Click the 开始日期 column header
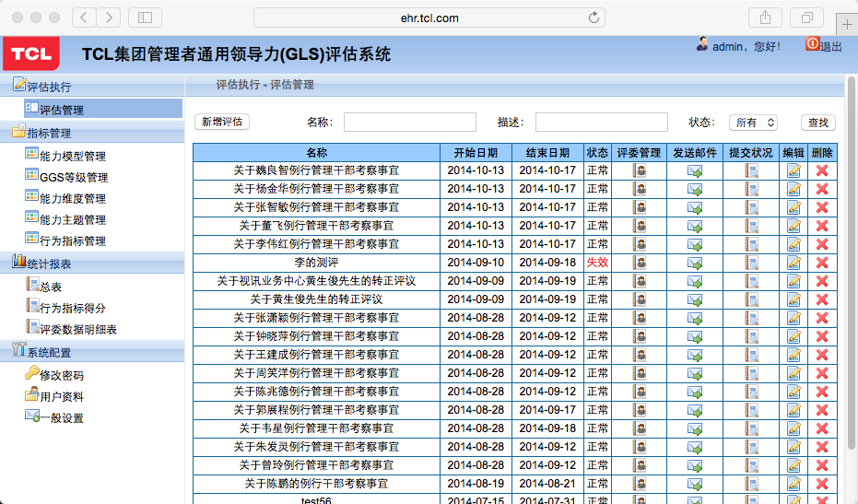The image size is (858, 504). (x=476, y=153)
